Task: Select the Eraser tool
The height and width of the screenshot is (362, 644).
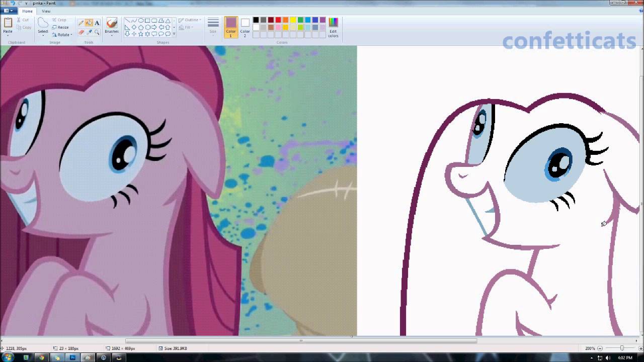Action: [x=81, y=32]
